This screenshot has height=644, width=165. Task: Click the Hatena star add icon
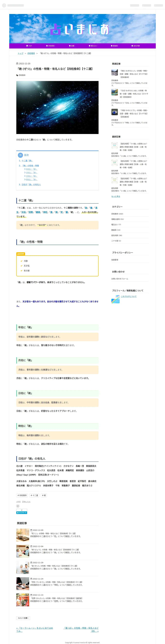(18, 506)
